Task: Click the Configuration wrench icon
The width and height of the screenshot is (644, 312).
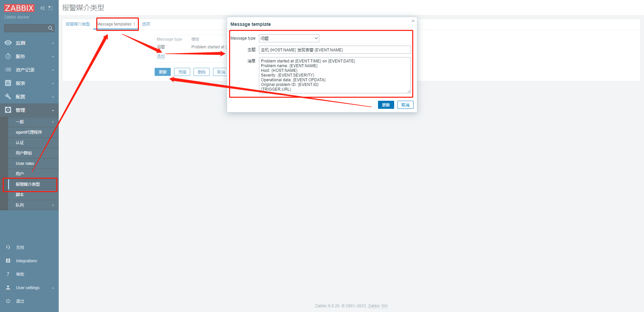Action: click(x=8, y=96)
